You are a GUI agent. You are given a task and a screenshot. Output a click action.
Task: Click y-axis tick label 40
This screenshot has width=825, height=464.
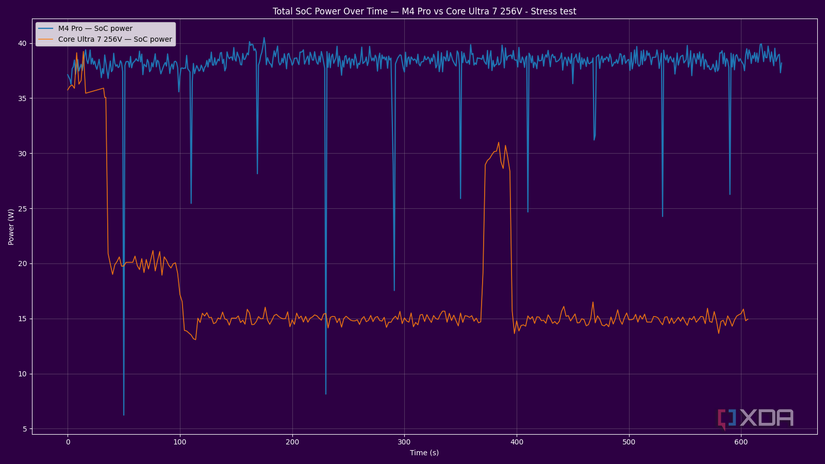pos(22,44)
